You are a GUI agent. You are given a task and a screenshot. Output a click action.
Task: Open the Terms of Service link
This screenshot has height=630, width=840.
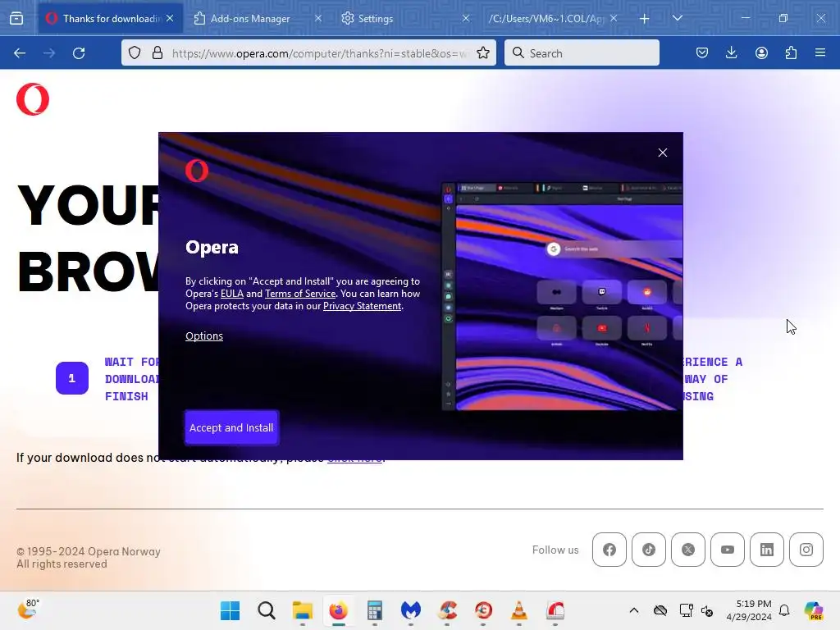click(300, 294)
